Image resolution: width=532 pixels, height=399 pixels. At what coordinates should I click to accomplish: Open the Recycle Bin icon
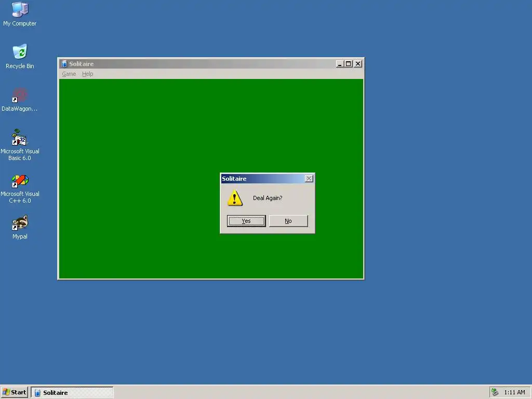pyautogui.click(x=20, y=56)
